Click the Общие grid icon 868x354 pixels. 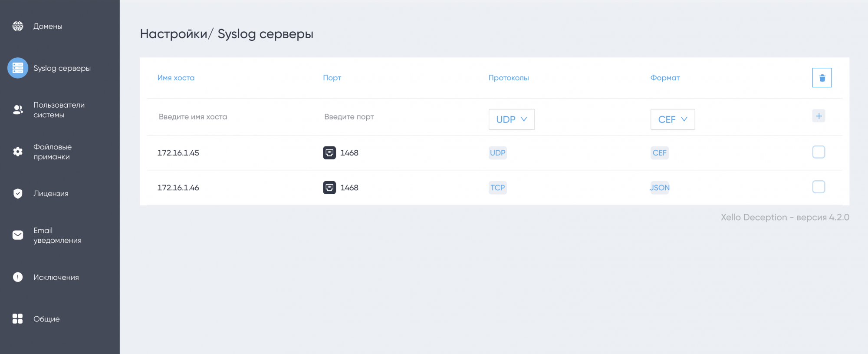18,319
